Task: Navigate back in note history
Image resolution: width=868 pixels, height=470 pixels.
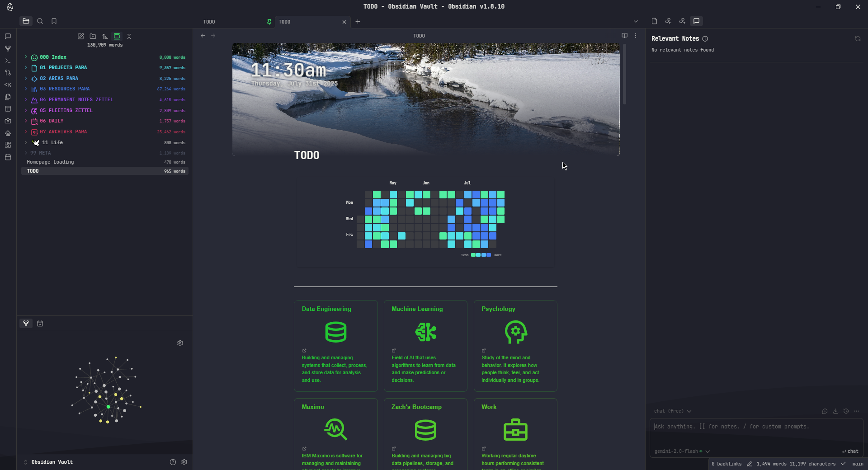Action: [x=203, y=36]
